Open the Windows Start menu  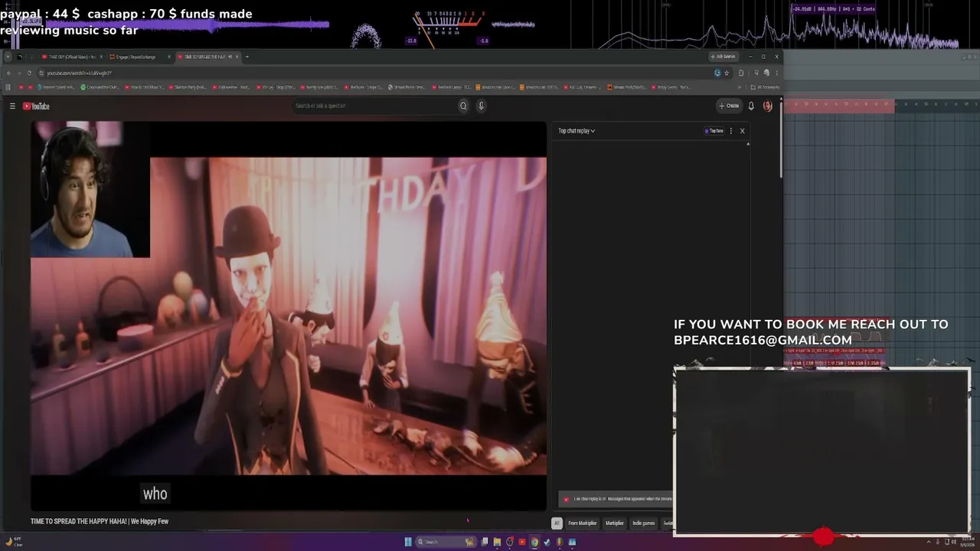[408, 542]
